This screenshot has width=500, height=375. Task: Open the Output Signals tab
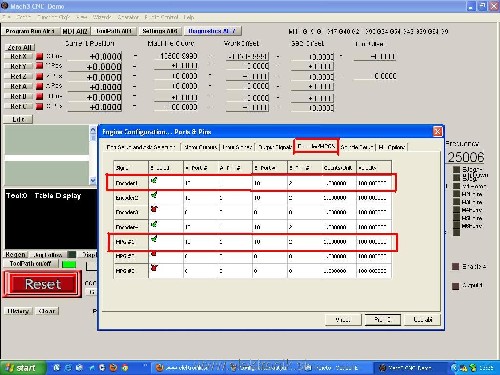[275, 147]
